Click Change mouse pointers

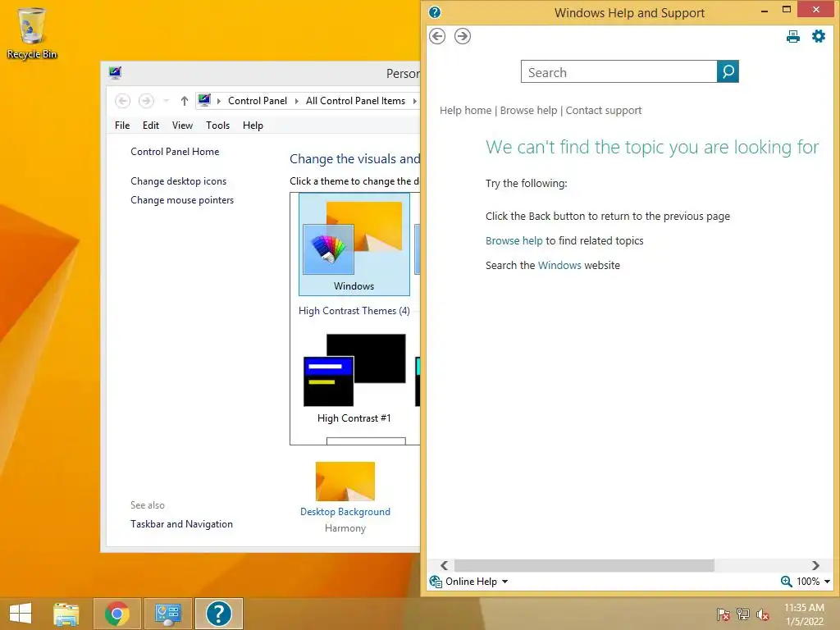coord(182,200)
